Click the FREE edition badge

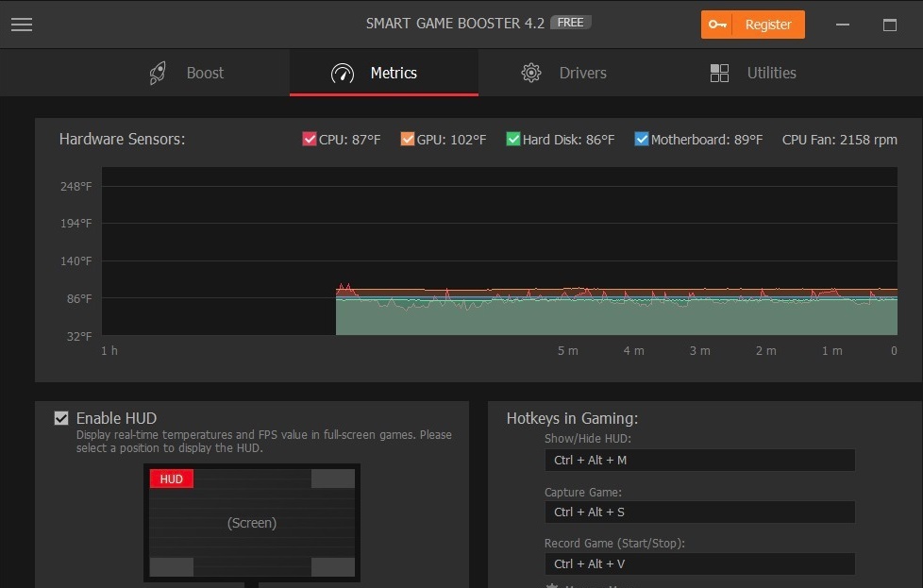(570, 23)
